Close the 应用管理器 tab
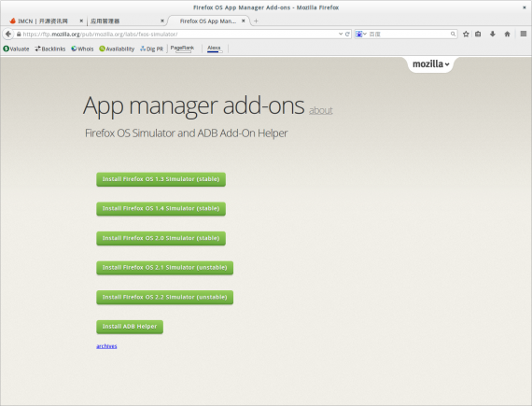 (162, 21)
